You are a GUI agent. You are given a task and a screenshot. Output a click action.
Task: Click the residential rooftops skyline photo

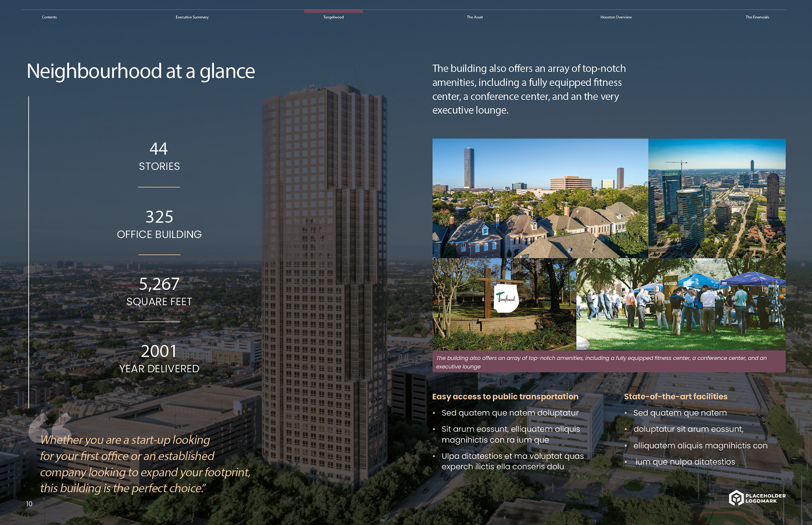pyautogui.click(x=540, y=198)
